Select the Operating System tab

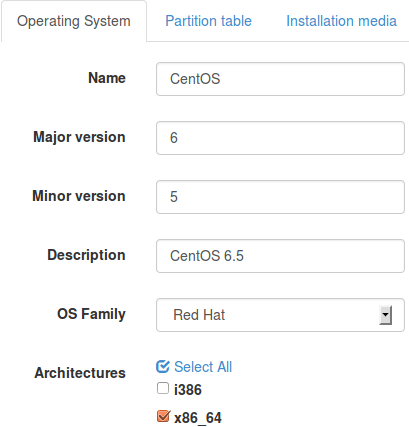click(74, 21)
